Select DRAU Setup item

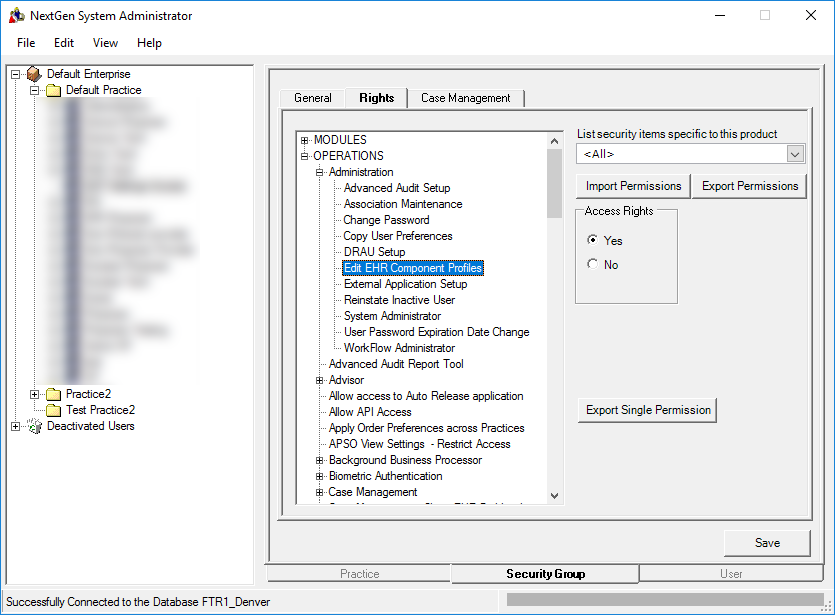coord(374,252)
